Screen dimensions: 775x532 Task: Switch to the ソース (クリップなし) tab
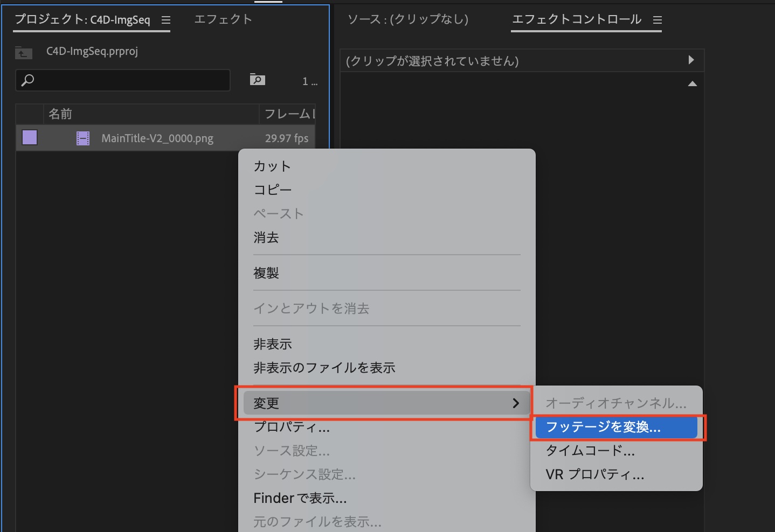pos(408,19)
